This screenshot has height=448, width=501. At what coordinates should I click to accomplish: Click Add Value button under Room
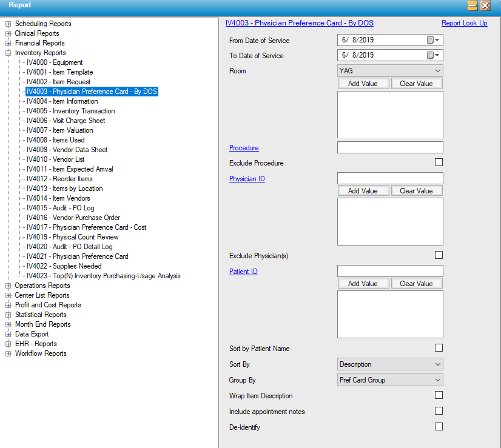coord(363,84)
